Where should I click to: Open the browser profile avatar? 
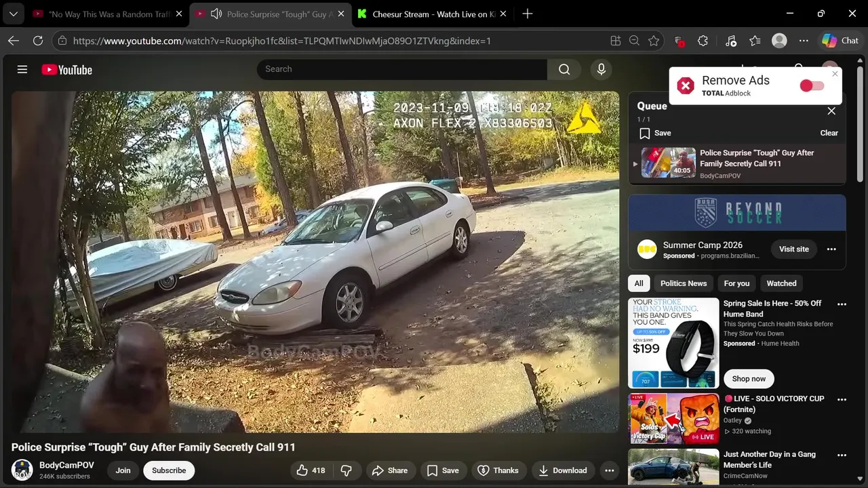pyautogui.click(x=779, y=41)
